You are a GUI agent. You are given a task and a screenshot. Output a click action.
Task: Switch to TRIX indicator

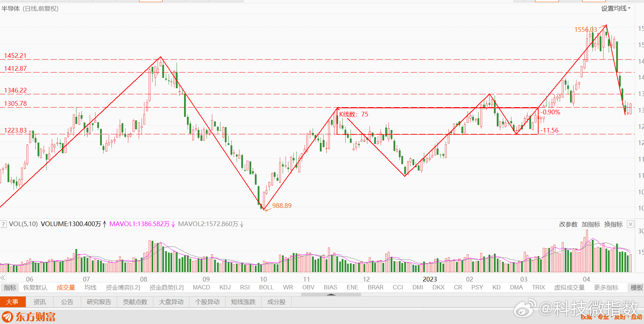coord(539,288)
